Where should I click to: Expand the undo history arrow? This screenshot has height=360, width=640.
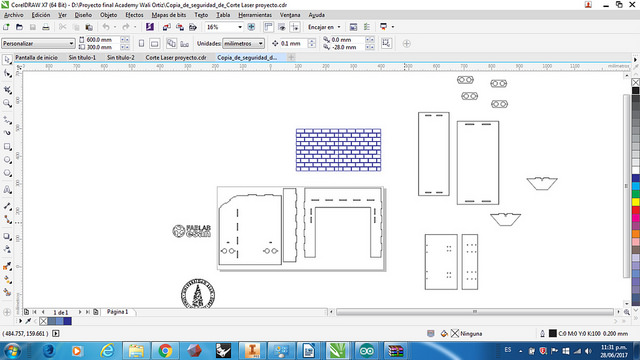tap(115, 27)
